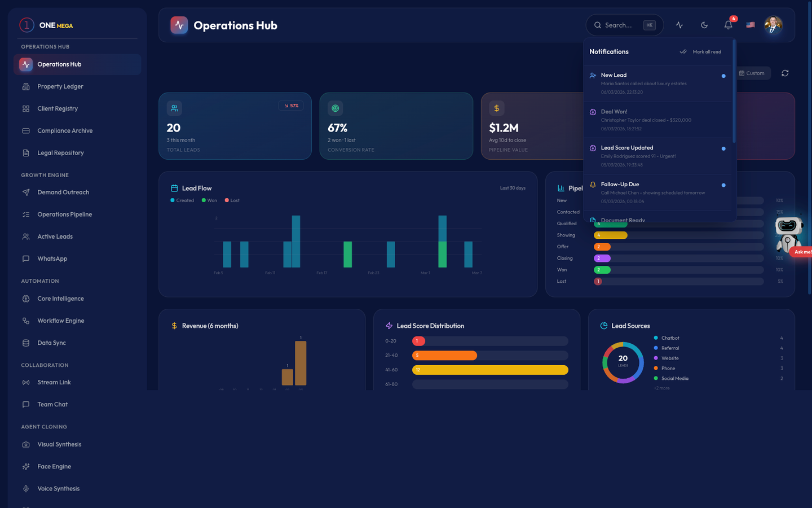812x508 pixels.
Task: Click the Active Leads people icon
Action: (26, 237)
